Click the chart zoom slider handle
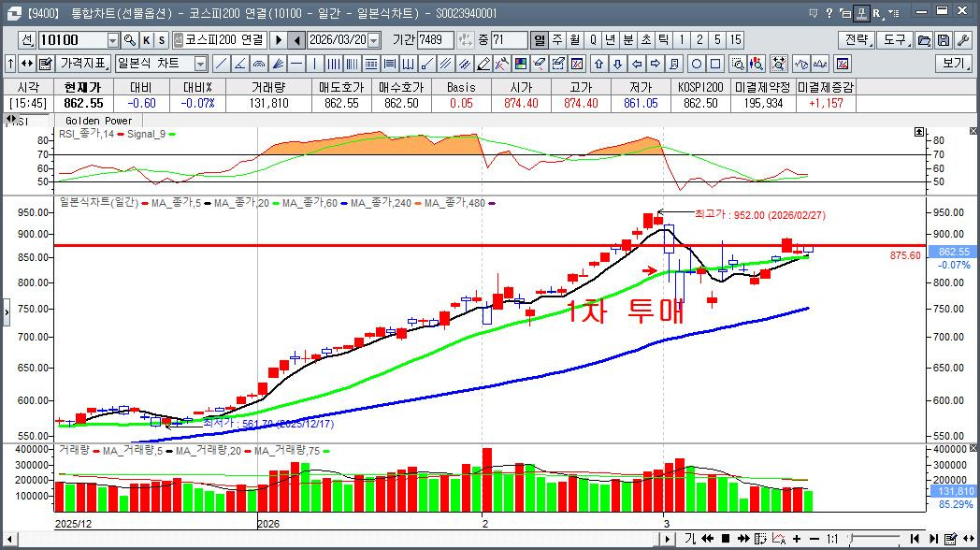The width and height of the screenshot is (980, 550). pos(851,539)
